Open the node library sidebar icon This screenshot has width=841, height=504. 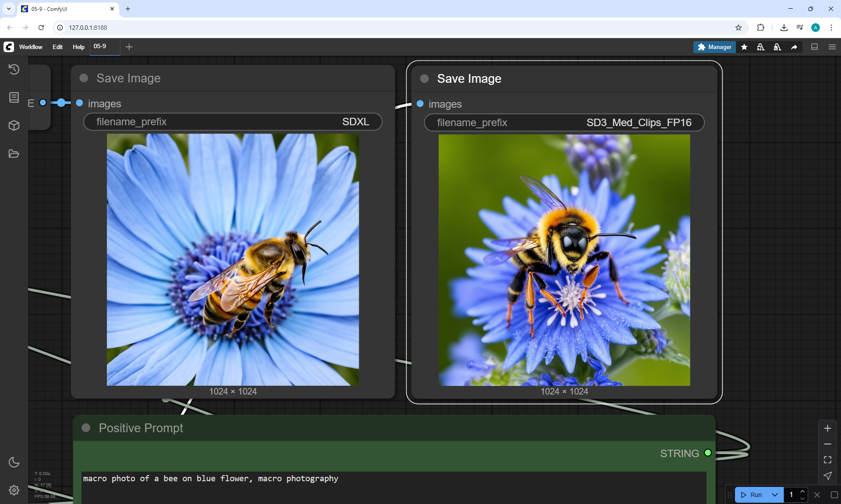(14, 97)
